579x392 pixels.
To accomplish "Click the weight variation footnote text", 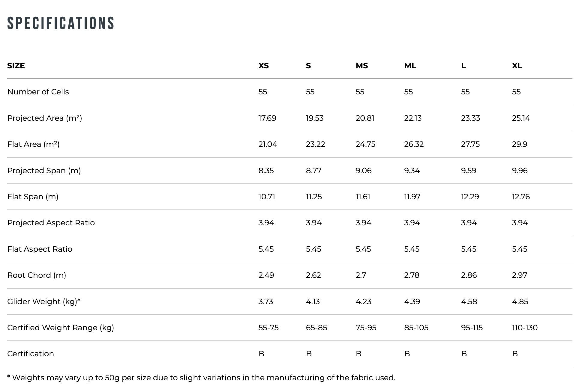I will click(x=201, y=378).
